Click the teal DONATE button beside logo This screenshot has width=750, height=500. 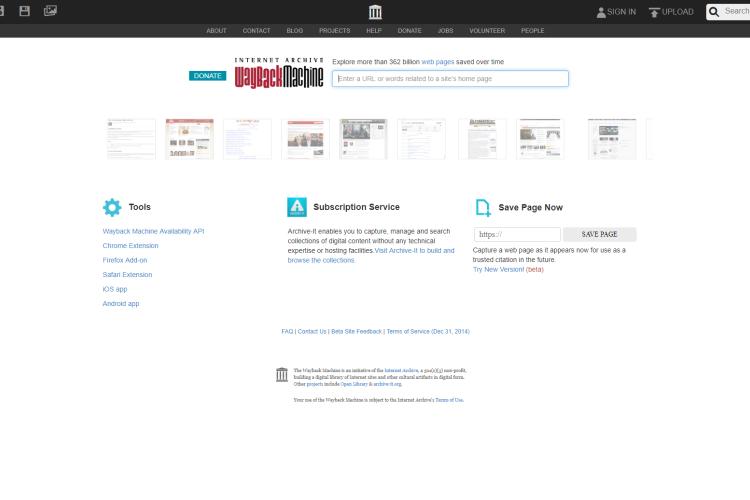(208, 76)
